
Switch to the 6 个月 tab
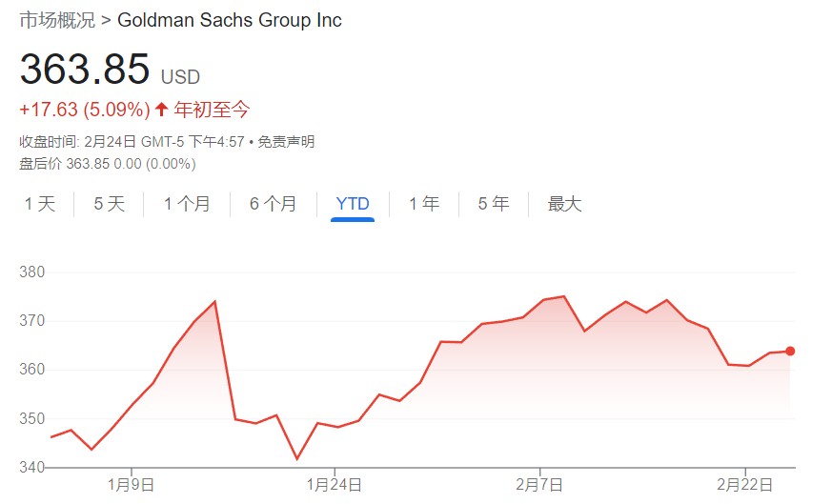pos(274,204)
